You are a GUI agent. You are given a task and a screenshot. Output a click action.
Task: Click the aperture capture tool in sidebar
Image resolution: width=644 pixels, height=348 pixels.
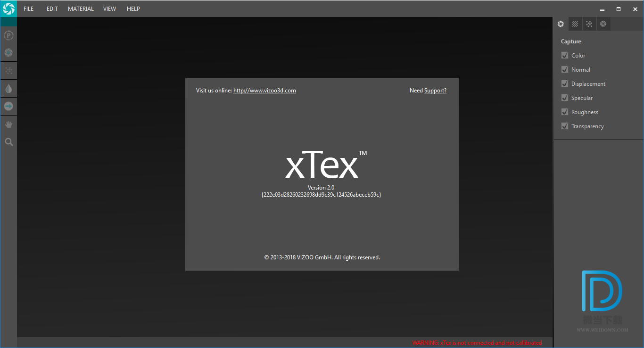8,53
